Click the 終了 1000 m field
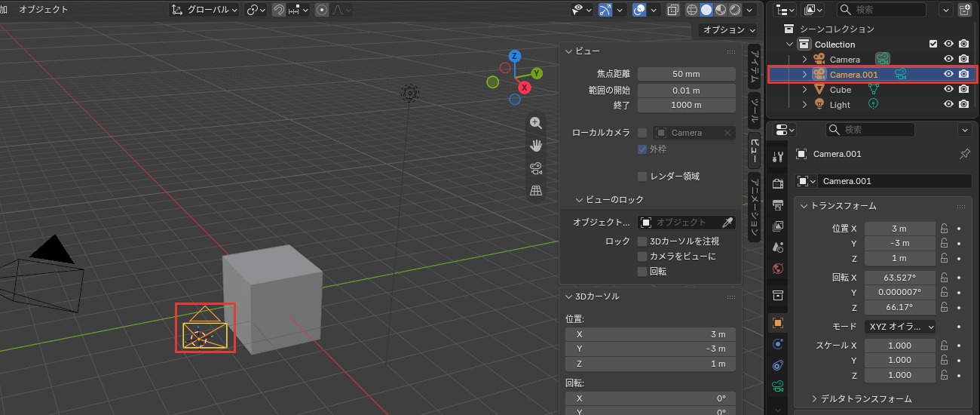 (687, 105)
